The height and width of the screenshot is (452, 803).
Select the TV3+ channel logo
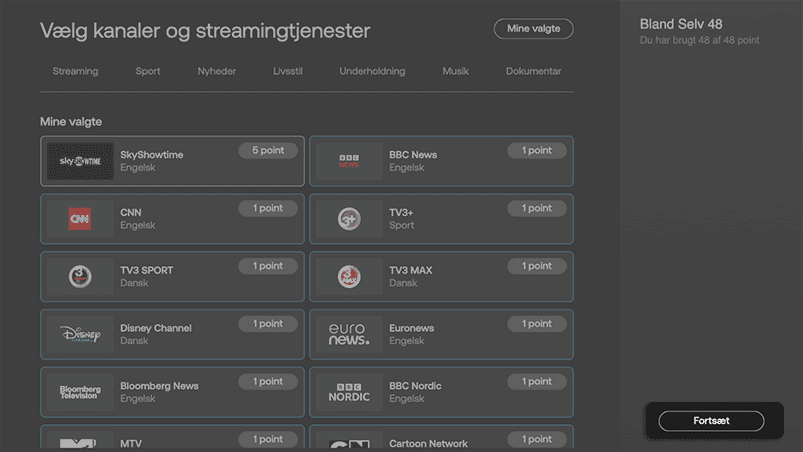[x=349, y=219]
